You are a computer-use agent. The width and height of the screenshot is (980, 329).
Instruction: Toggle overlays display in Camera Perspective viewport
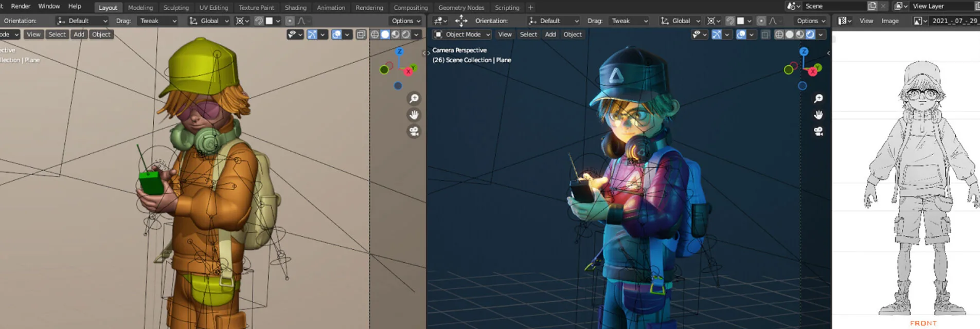pyautogui.click(x=741, y=34)
